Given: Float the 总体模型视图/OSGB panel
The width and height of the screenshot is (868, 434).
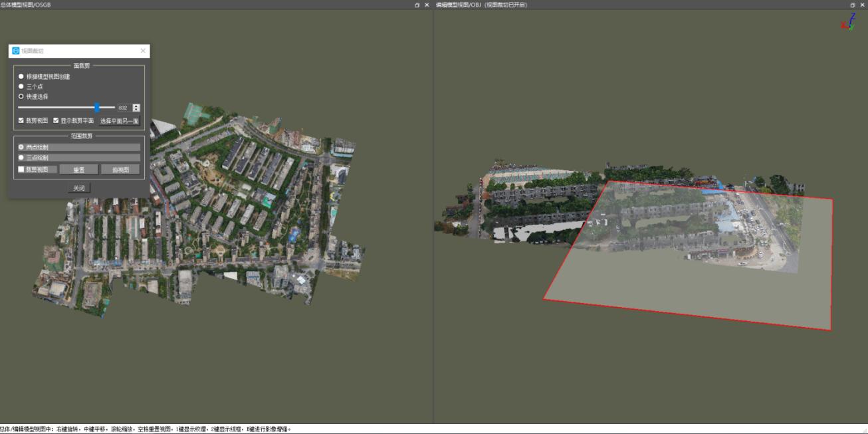Looking at the screenshot, I should (x=417, y=5).
